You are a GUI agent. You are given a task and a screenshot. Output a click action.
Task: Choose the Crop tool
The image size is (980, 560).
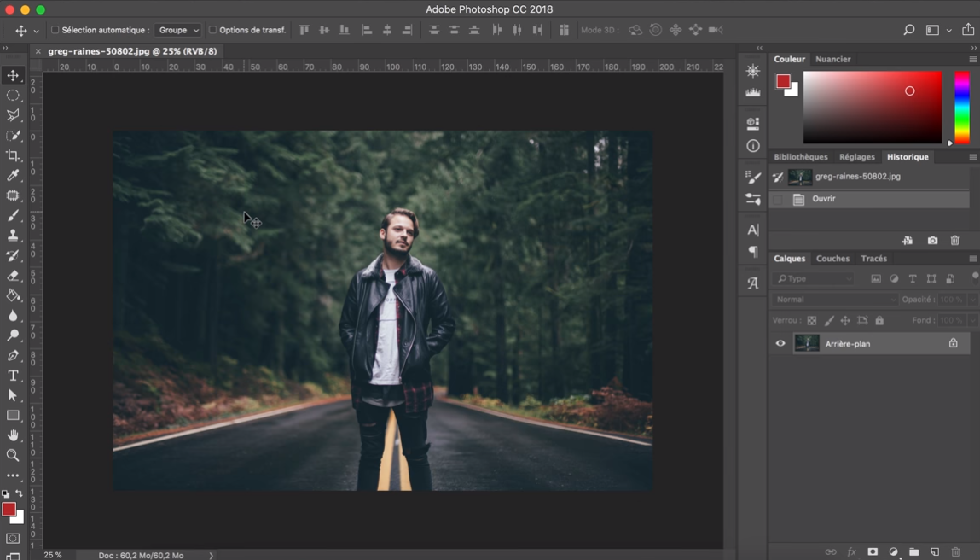coord(12,155)
